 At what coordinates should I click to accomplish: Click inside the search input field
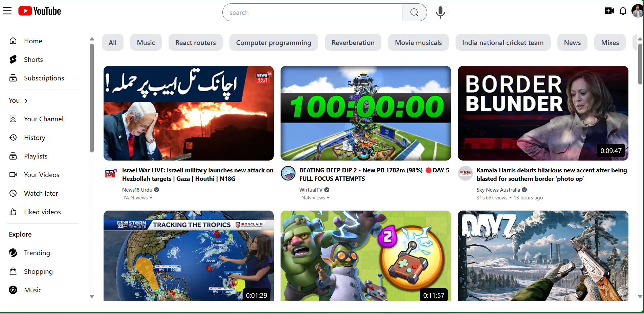point(312,13)
